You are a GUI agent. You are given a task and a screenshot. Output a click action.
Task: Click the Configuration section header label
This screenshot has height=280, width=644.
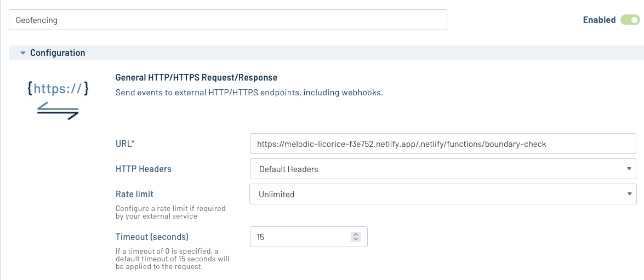click(x=58, y=53)
